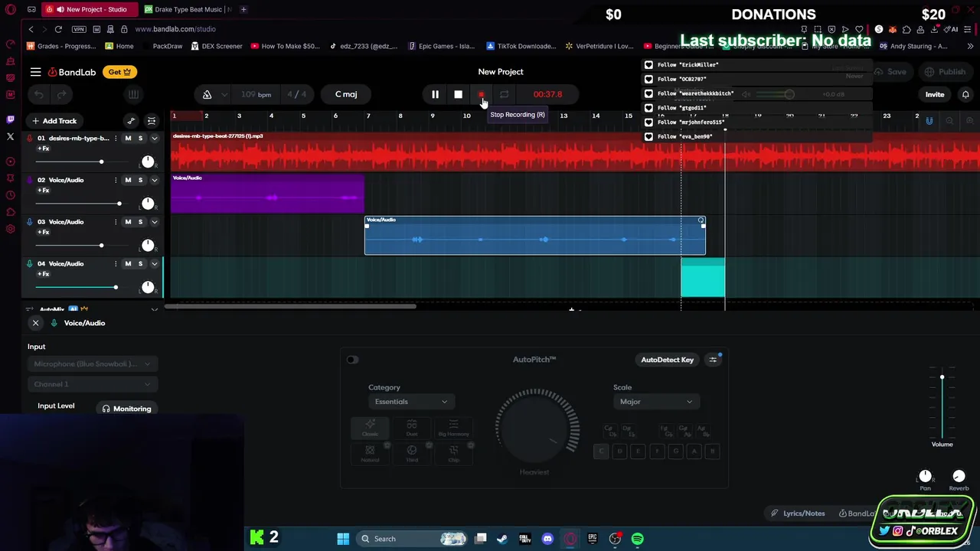Open the DEX Screener bookmark
This screenshot has width=980, height=551.
coord(217,46)
